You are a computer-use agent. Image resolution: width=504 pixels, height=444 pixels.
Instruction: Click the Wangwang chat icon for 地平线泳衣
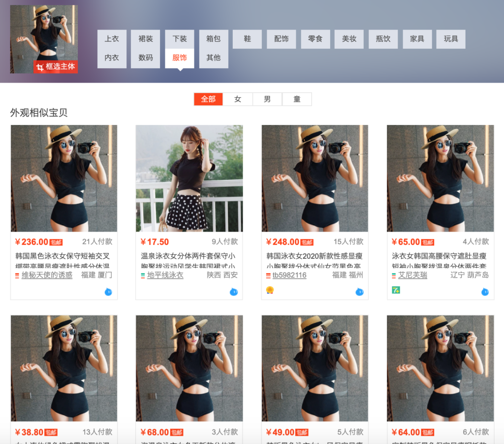click(234, 292)
